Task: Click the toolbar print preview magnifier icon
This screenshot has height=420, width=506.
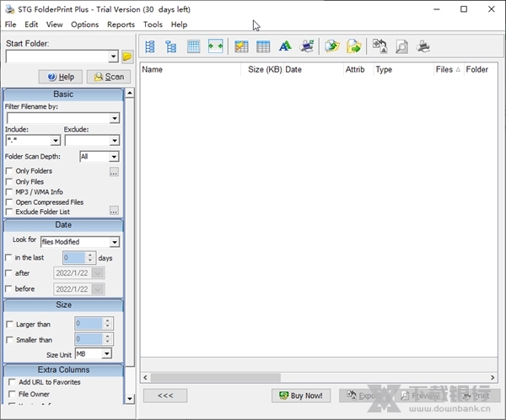Action: tap(401, 46)
